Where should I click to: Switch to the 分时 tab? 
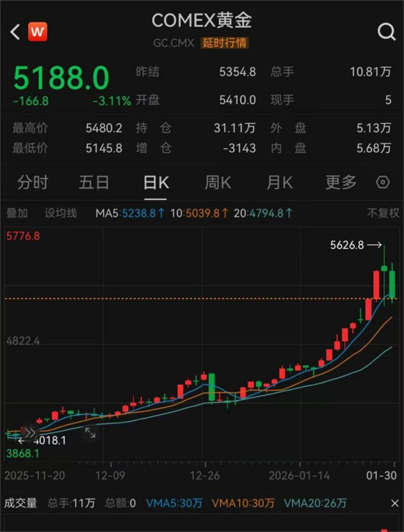click(x=32, y=182)
